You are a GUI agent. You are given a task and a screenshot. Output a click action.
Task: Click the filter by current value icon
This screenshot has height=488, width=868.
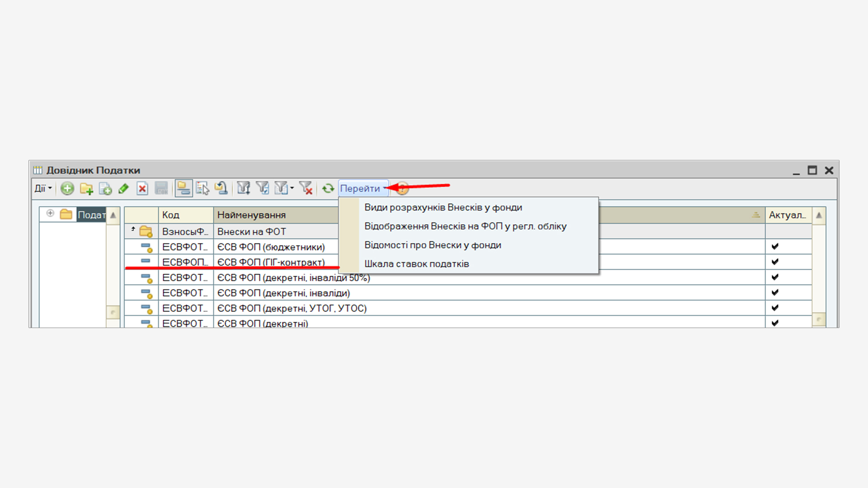tap(263, 188)
